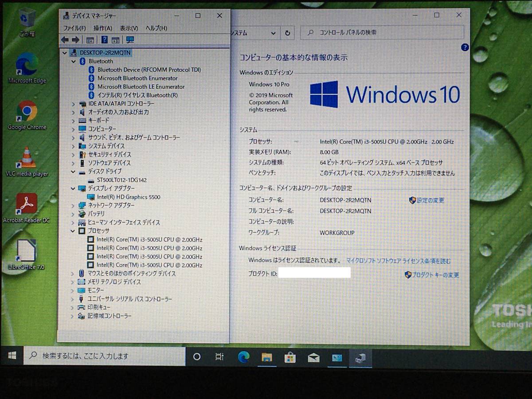Open ファイル(F) menu
Image resolution: width=532 pixels, height=399 pixels.
(74, 28)
